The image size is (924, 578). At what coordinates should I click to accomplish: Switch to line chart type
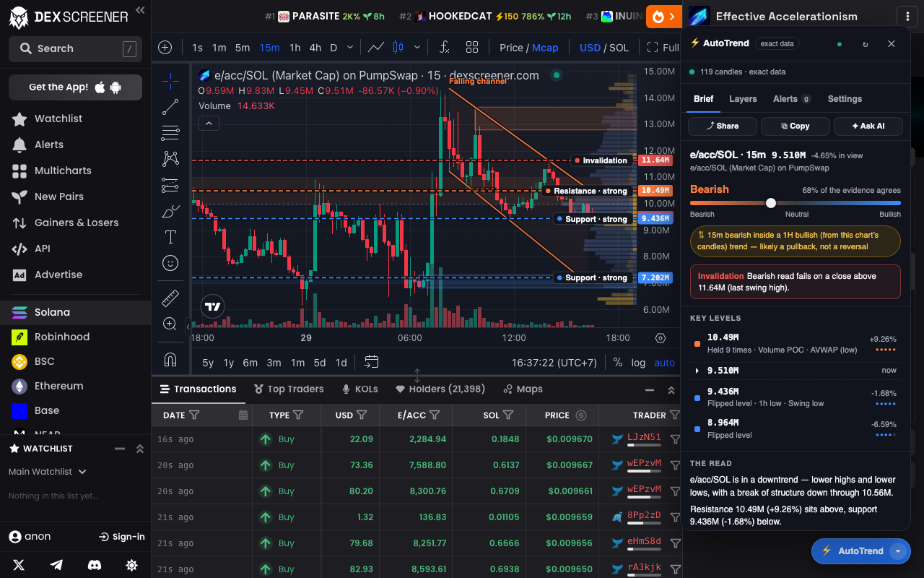point(375,48)
